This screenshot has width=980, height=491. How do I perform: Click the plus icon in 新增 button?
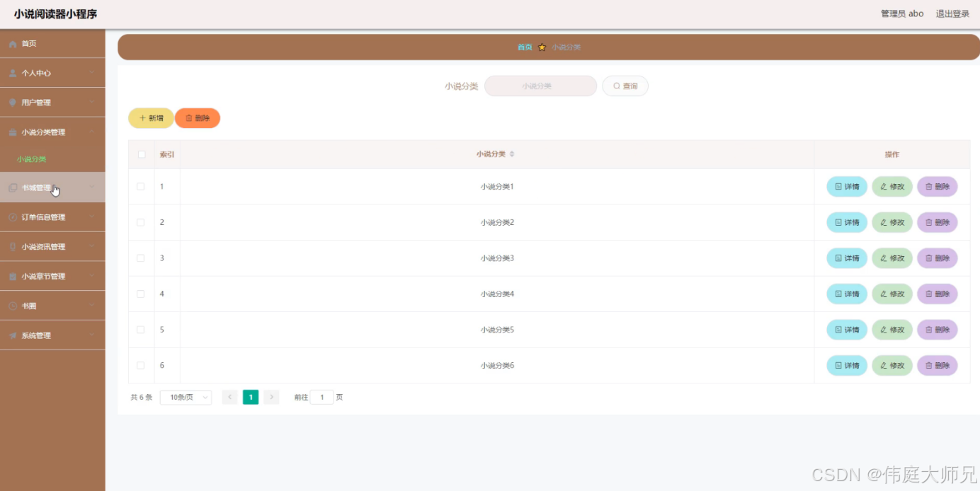142,118
